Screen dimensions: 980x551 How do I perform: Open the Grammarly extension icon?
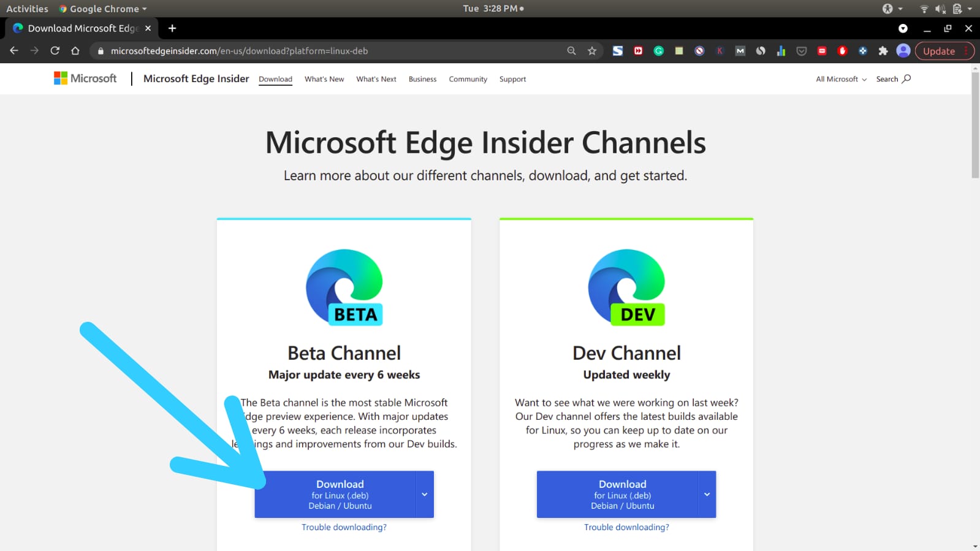659,51
